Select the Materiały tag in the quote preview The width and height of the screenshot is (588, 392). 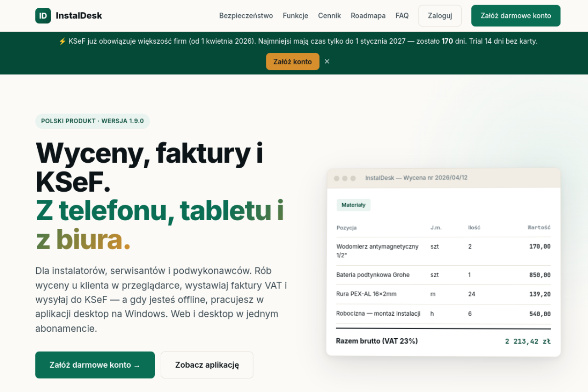tap(353, 205)
